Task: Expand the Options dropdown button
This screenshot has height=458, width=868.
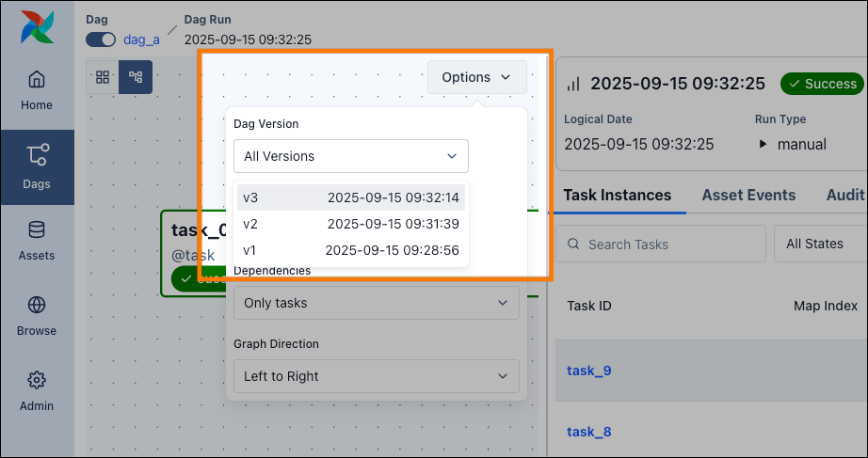Action: 476,77
